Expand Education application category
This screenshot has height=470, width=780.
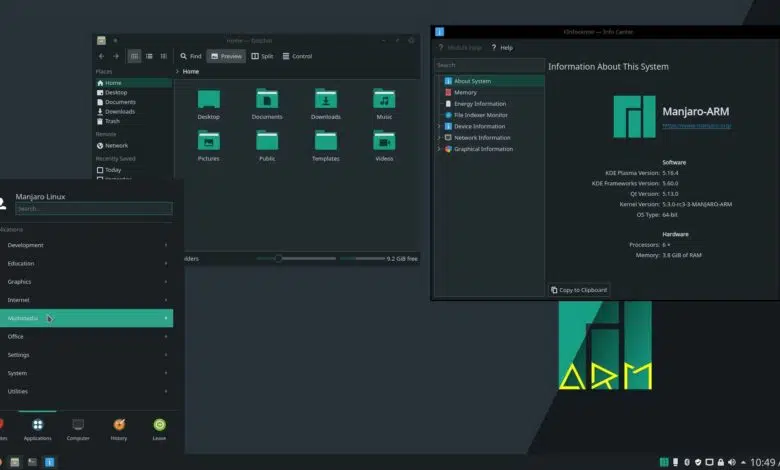coord(87,264)
